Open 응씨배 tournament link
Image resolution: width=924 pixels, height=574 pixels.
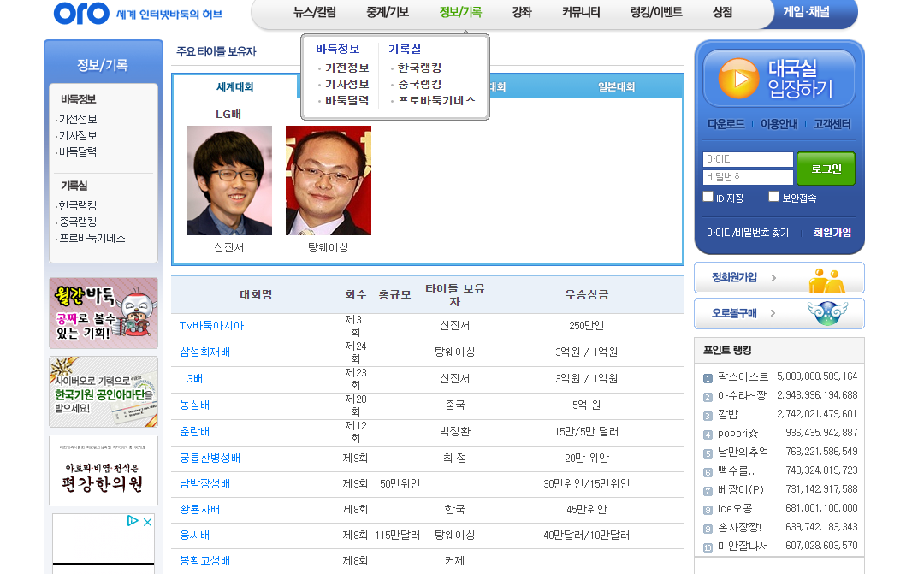[194, 536]
